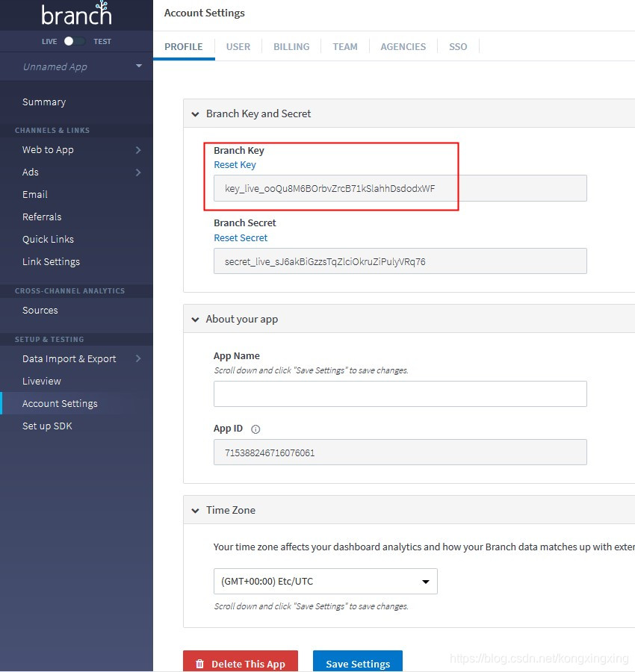The height and width of the screenshot is (672, 635).
Task: Click the TEST label
Action: coord(102,42)
